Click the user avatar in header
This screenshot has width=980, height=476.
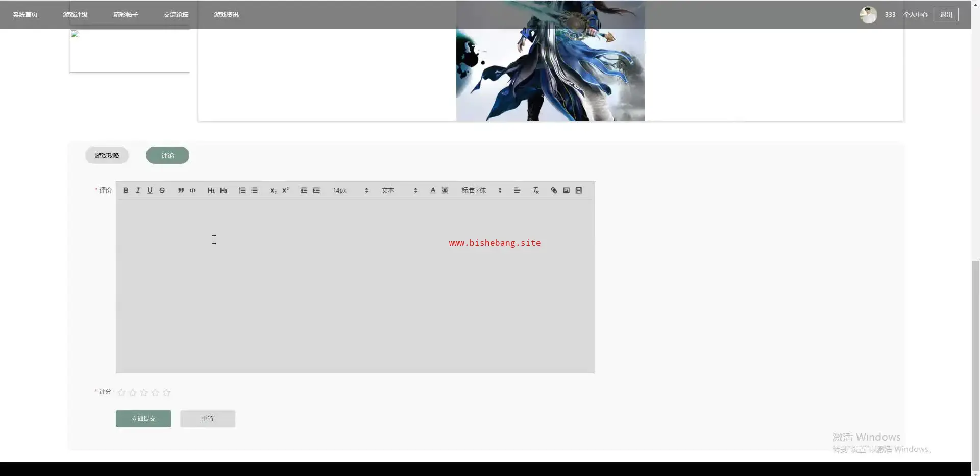pyautogui.click(x=868, y=15)
